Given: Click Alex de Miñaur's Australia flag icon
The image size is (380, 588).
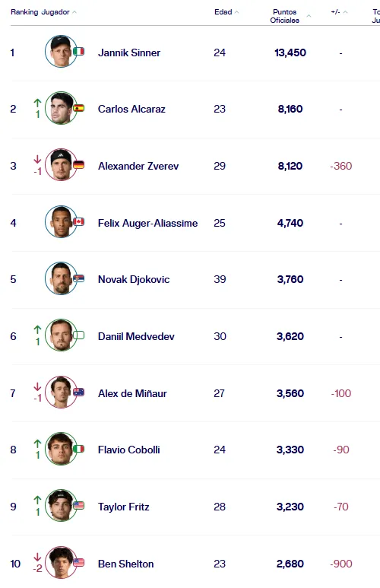Looking at the screenshot, I should 79,393.
